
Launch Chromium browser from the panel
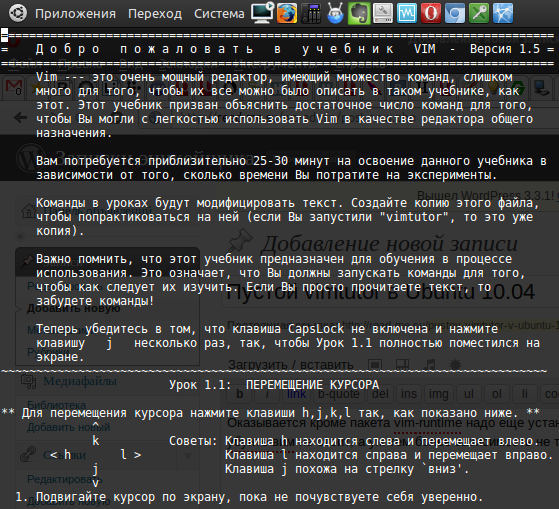tap(455, 13)
